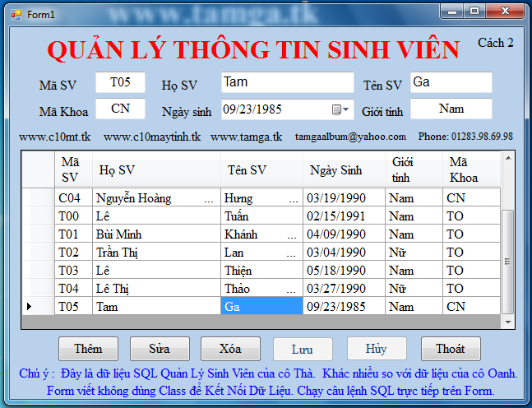Focus the Giới tính input field
Image resolution: width=532 pixels, height=408 pixels.
(451, 109)
